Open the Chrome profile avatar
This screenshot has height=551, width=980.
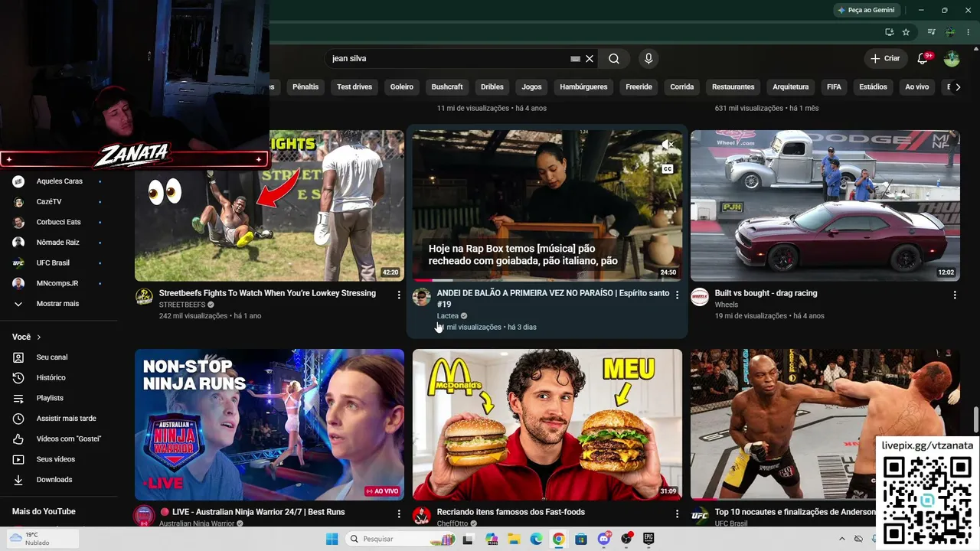[950, 32]
